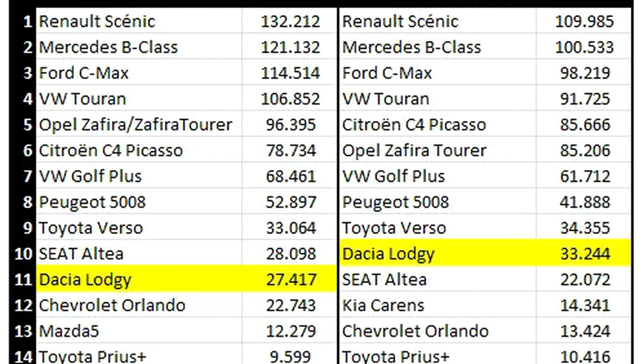Click the yellow 27.417 value cell
Screen dimensions: 644x364
(290, 279)
